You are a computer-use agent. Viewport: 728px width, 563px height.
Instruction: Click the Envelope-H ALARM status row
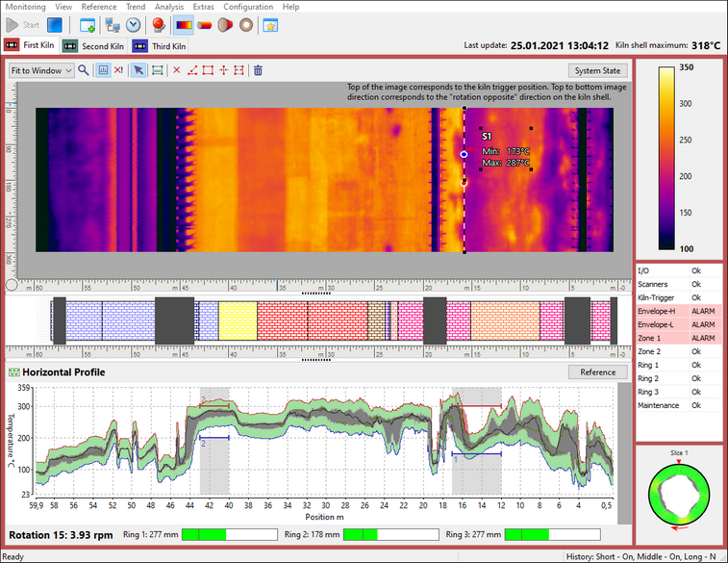(x=678, y=311)
